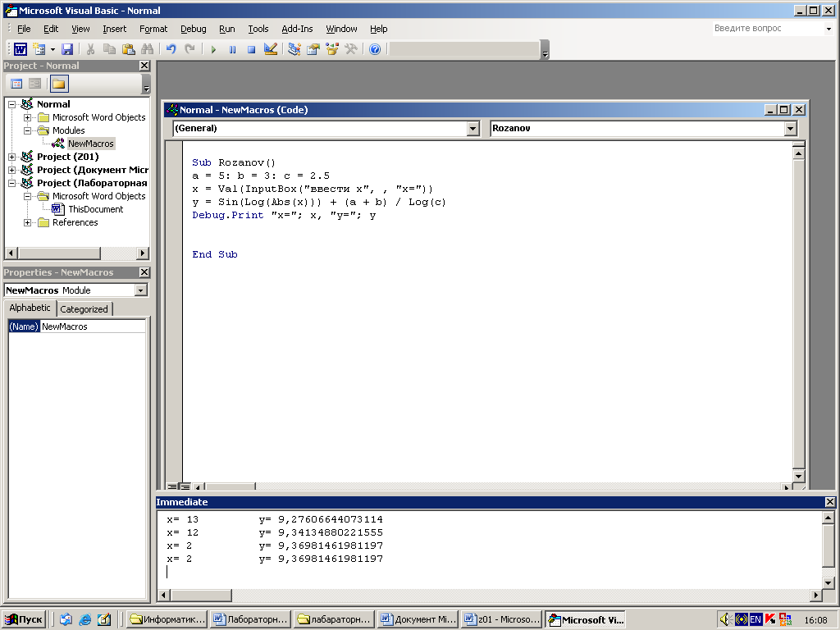Open the Run menu
This screenshot has width=840, height=630.
coord(227,29)
